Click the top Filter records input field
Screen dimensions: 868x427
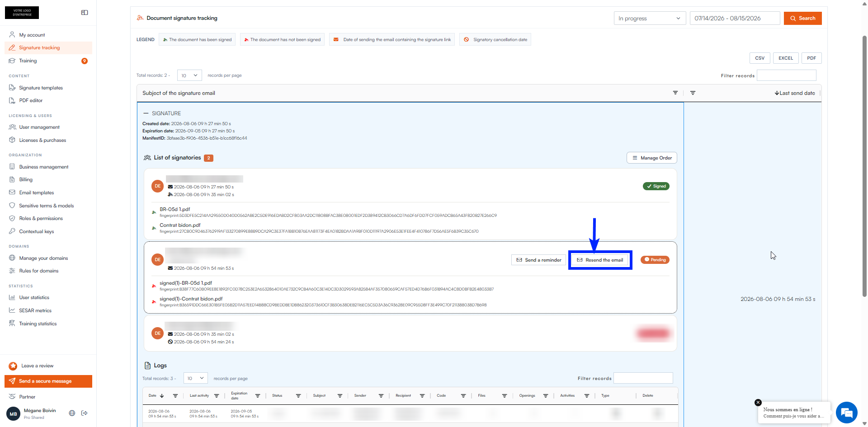[787, 75]
